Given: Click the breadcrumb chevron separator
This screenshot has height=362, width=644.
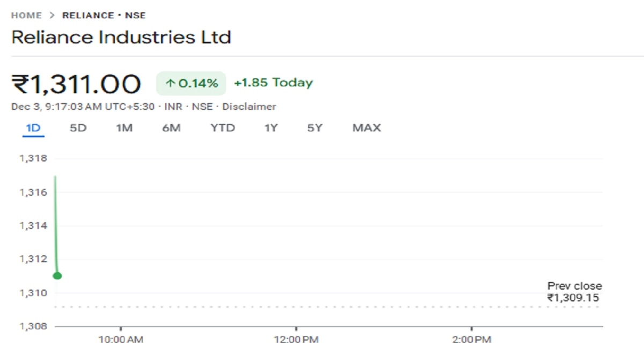Looking at the screenshot, I should click(52, 16).
